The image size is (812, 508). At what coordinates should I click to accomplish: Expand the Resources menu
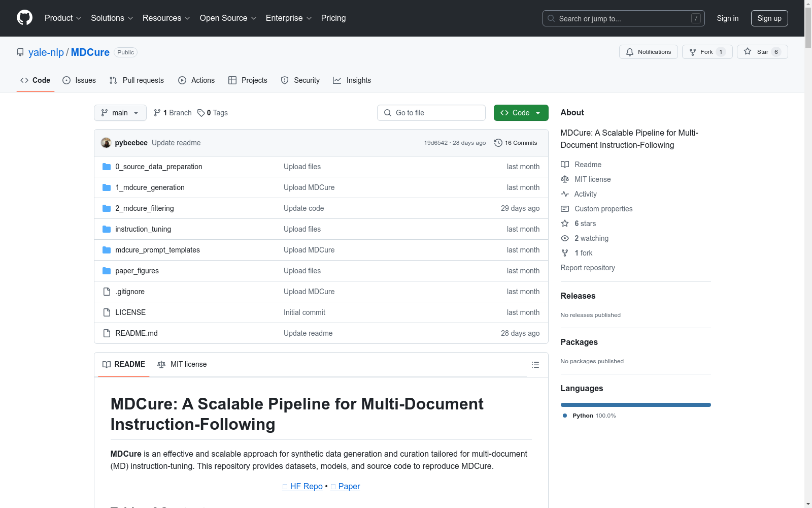[166, 18]
